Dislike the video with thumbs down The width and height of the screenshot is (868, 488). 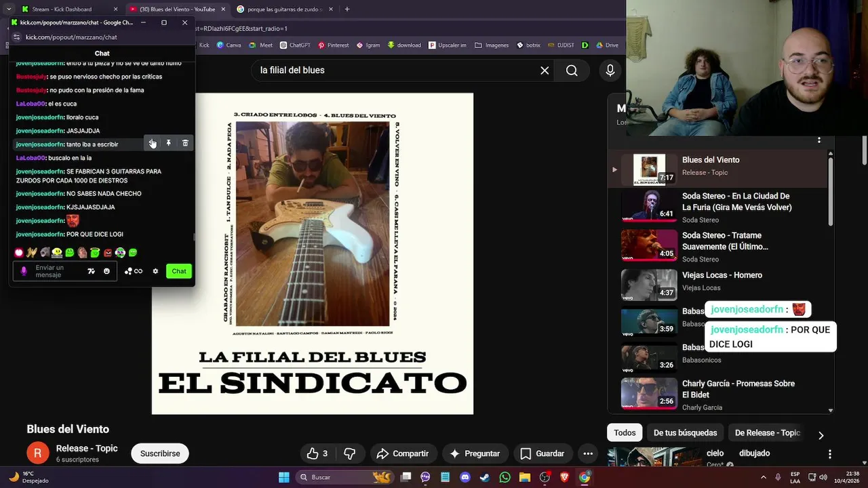[350, 453]
